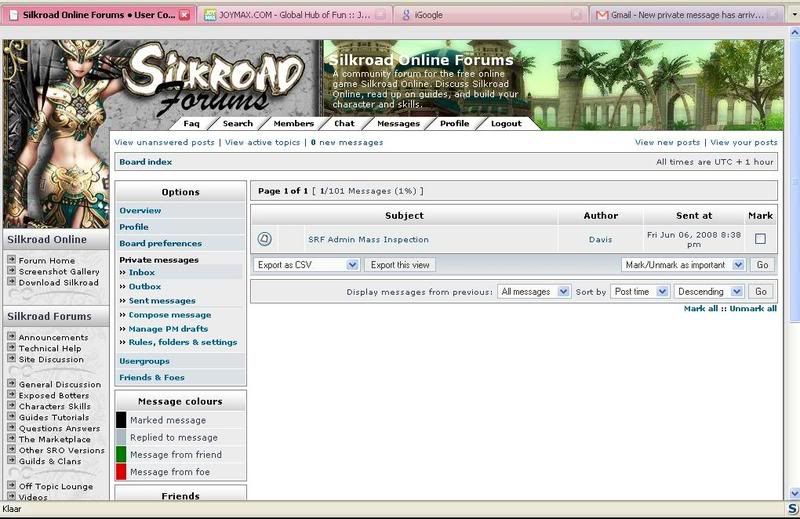The image size is (800, 519).
Task: Click arrow icon beside Guides Tutorials
Action: point(11,416)
